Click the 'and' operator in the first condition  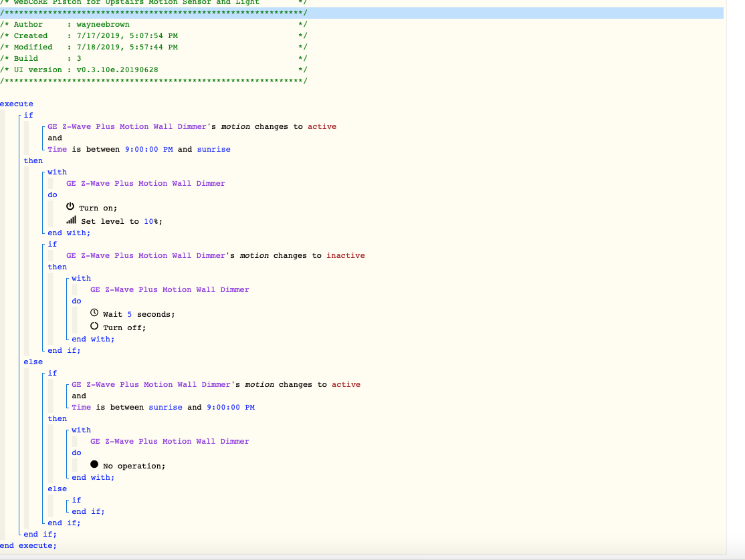(x=55, y=138)
